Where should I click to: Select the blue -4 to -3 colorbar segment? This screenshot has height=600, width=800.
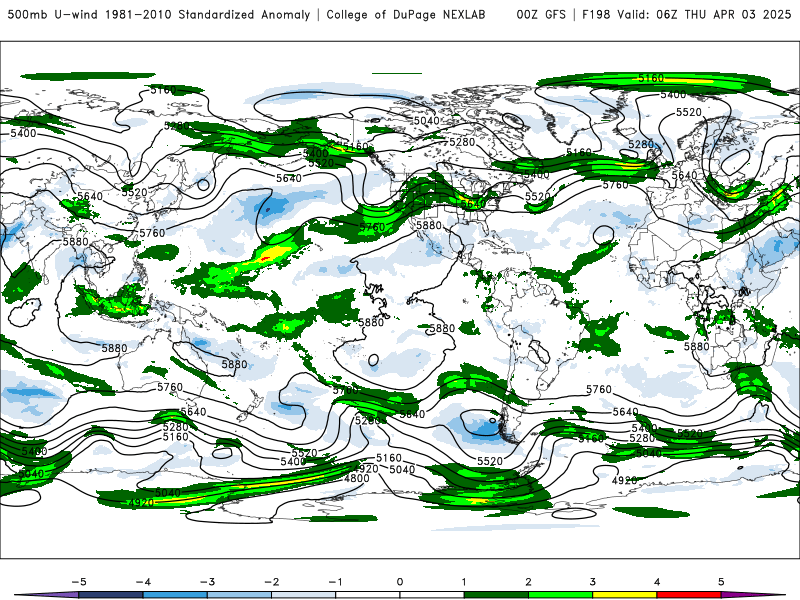pos(175,595)
